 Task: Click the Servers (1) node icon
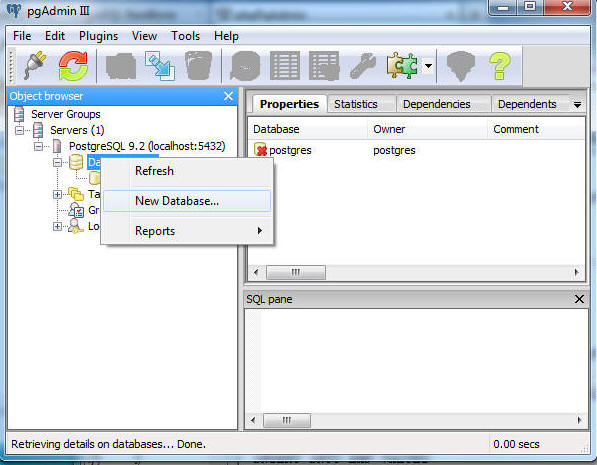tap(38, 130)
